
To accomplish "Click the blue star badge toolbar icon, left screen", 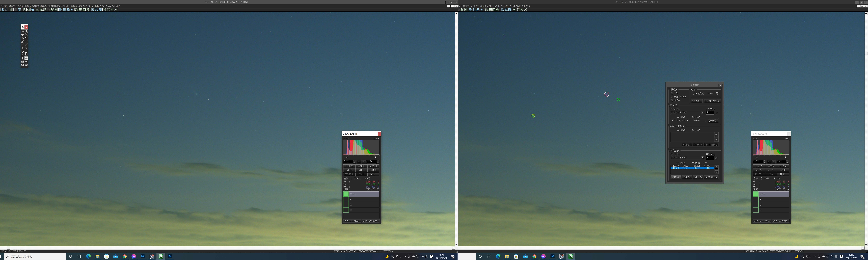I will click(72, 10).
